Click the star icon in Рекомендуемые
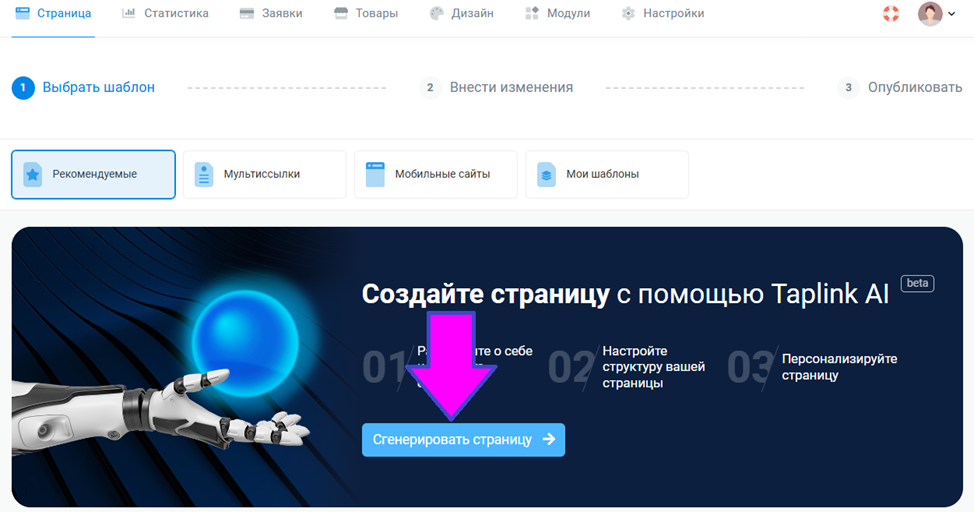Image resolution: width=974 pixels, height=512 pixels. [32, 175]
